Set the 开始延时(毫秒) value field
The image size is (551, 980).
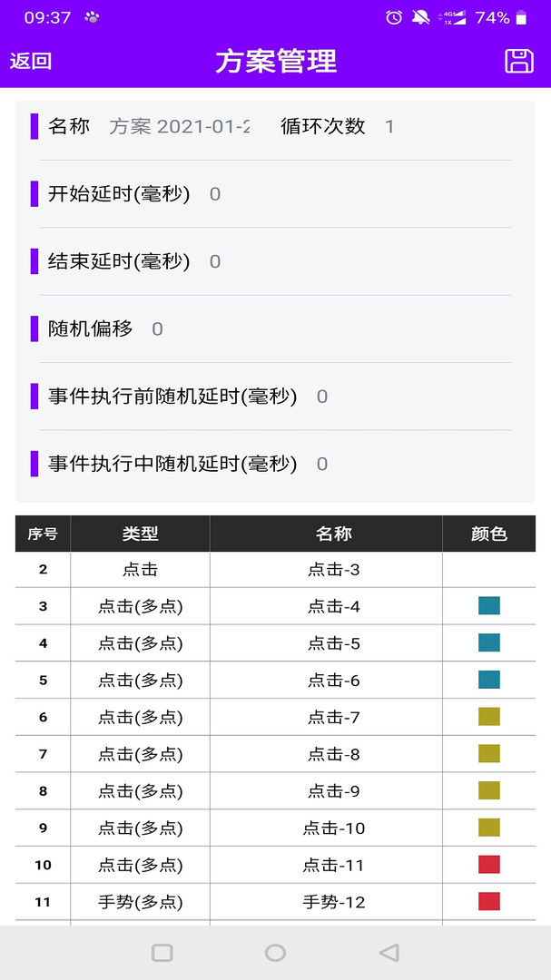[x=215, y=194]
